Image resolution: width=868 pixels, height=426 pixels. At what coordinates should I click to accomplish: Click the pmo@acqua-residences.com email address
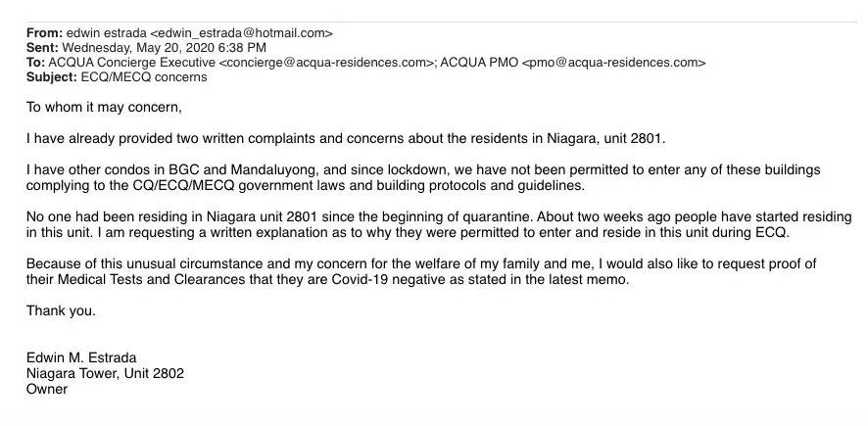tap(613, 63)
